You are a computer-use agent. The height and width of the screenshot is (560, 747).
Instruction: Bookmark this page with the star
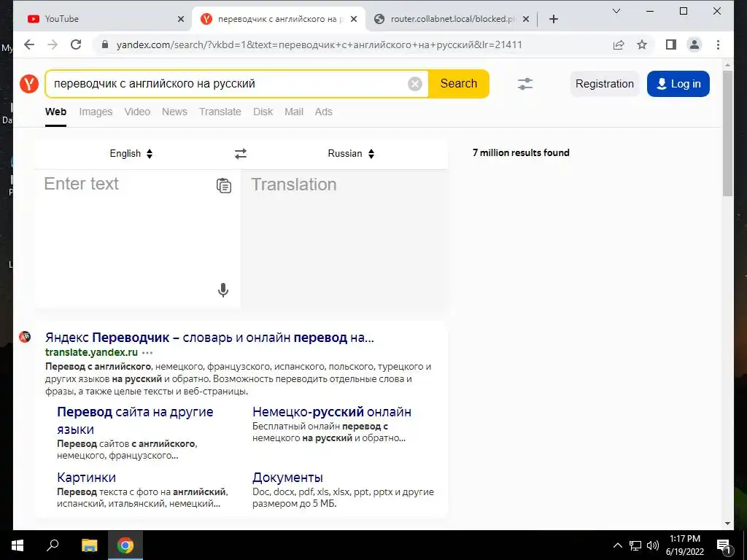coord(642,44)
